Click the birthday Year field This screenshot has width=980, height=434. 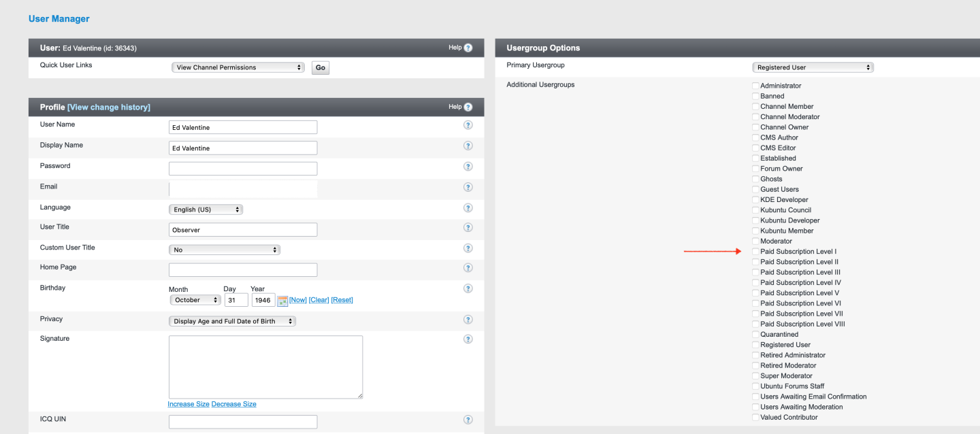263,300
